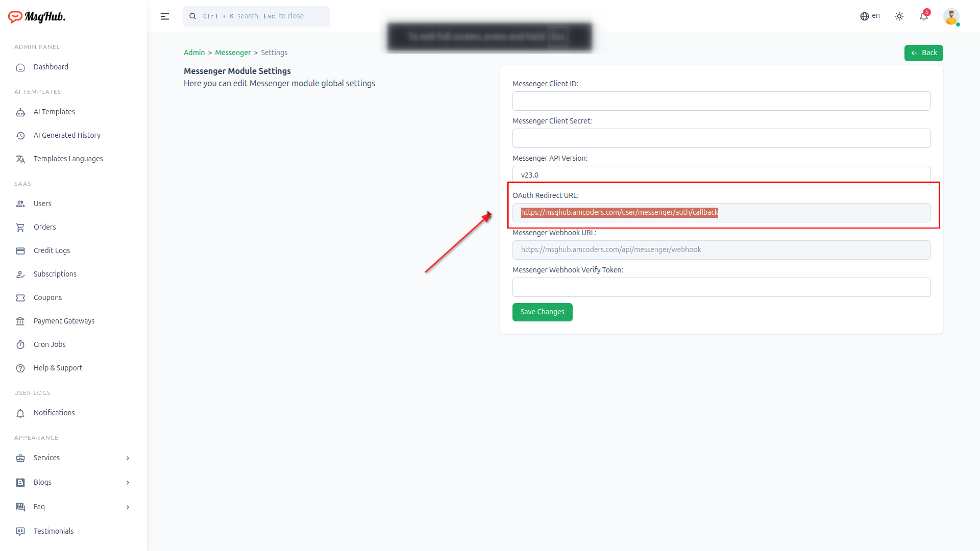This screenshot has height=551, width=980.
Task: Click the Messenger breadcrumb link
Action: point(233,53)
